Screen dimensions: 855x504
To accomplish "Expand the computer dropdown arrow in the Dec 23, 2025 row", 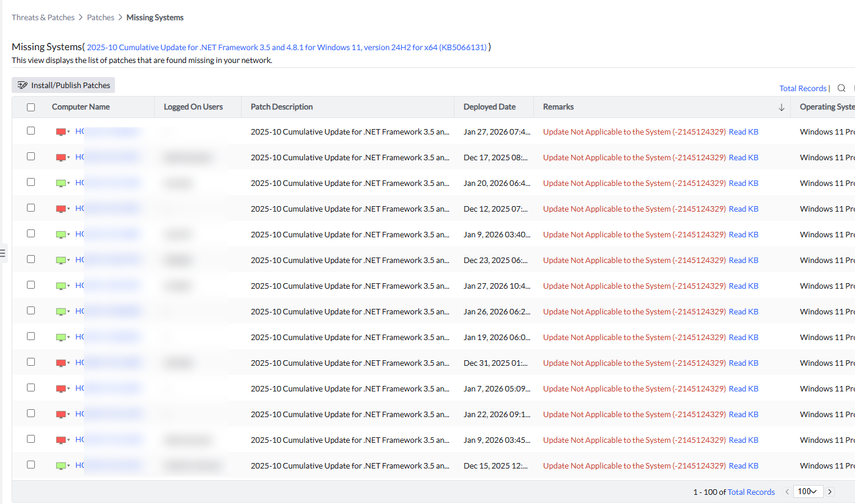I will pyautogui.click(x=69, y=260).
